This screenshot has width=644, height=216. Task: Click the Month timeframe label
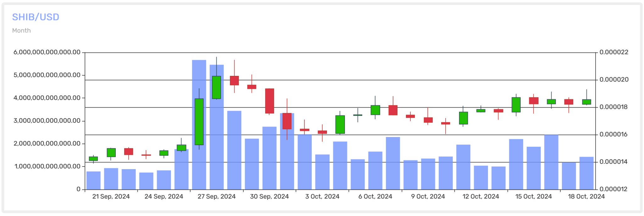point(21,31)
